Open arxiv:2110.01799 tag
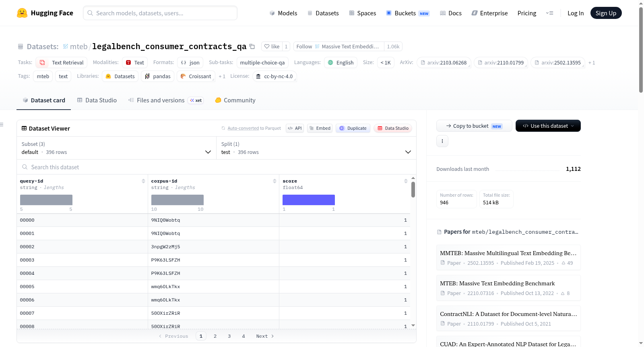 pyautogui.click(x=501, y=62)
